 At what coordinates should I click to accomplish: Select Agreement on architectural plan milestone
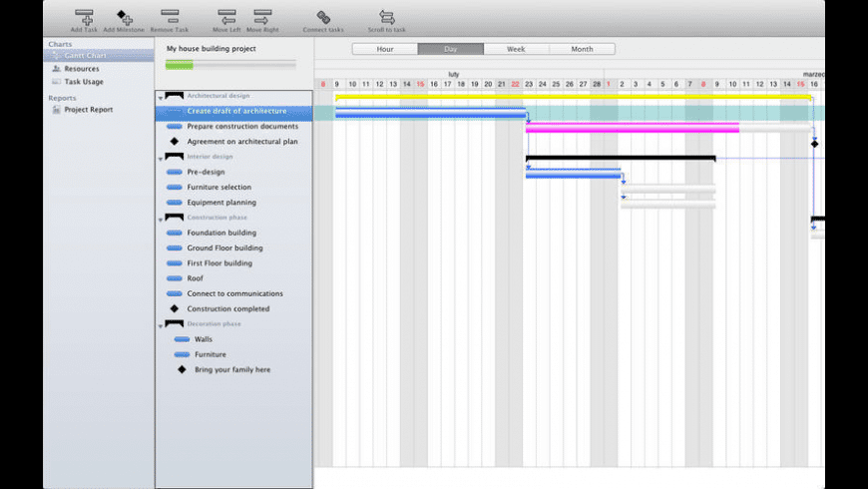pyautogui.click(x=234, y=142)
